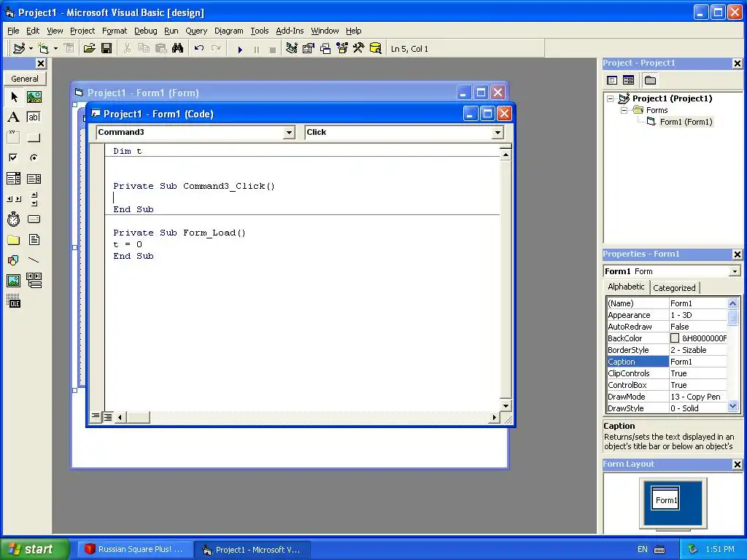Collapse the Project1 (Project1) tree node
Screen dimensions: 747x560
pos(611,98)
